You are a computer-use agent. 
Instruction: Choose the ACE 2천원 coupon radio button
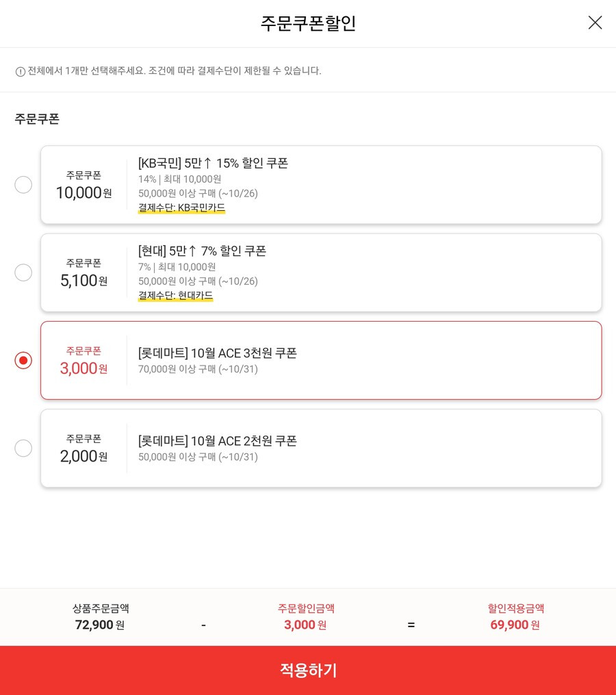pos(23,448)
